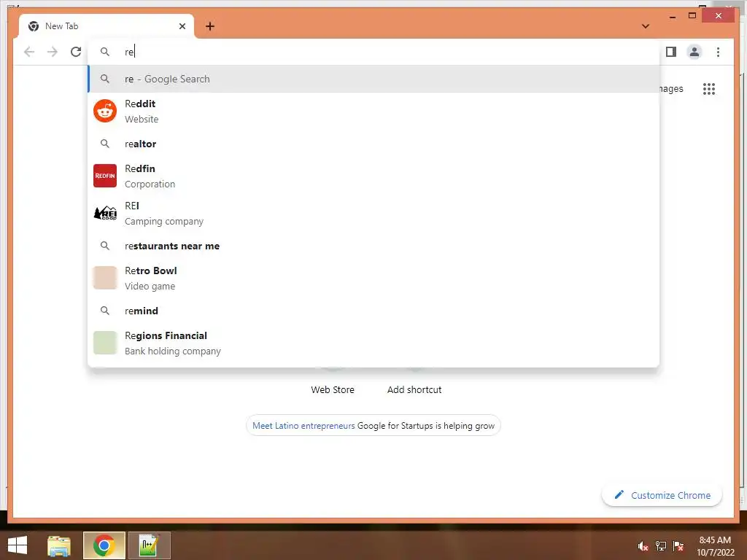747x560 pixels.
Task: Open the Images link at top right
Action: [x=672, y=88]
